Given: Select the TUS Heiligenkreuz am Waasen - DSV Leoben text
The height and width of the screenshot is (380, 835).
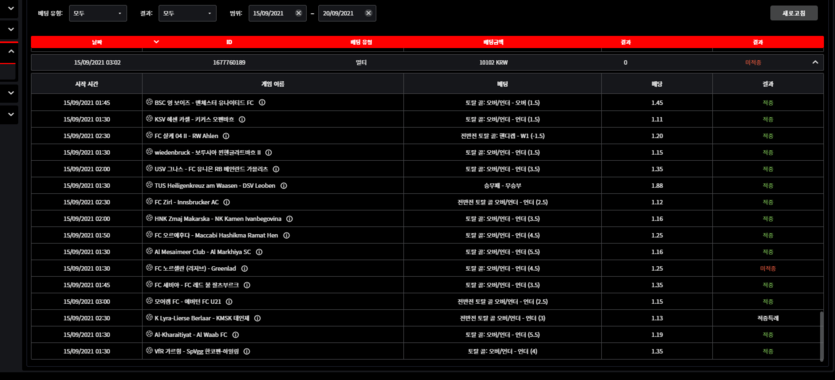Looking at the screenshot, I should pos(216,186).
